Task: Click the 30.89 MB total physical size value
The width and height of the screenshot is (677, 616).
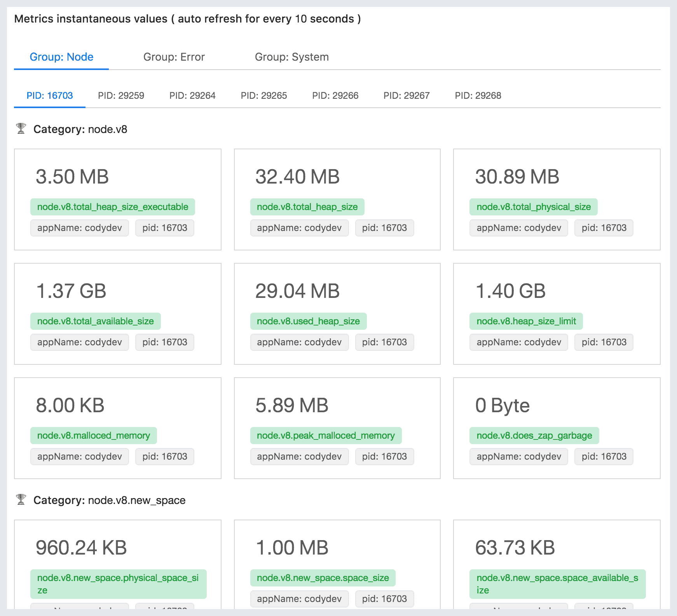Action: click(517, 177)
